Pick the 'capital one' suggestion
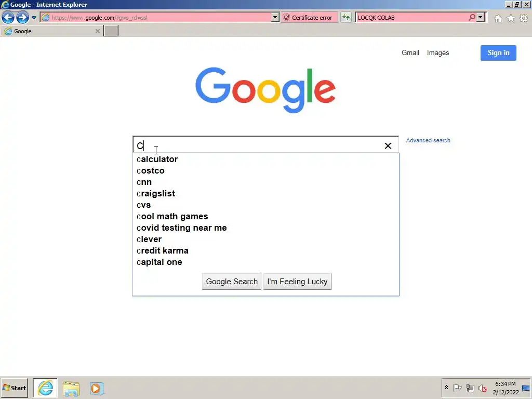 265,262
